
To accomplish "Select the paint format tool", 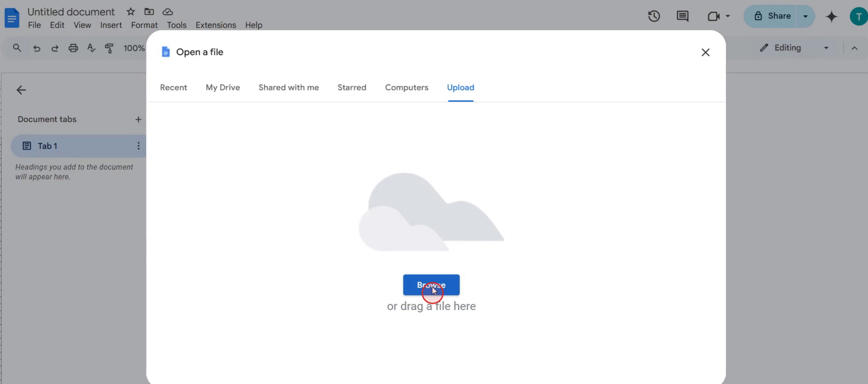I will click(x=109, y=48).
